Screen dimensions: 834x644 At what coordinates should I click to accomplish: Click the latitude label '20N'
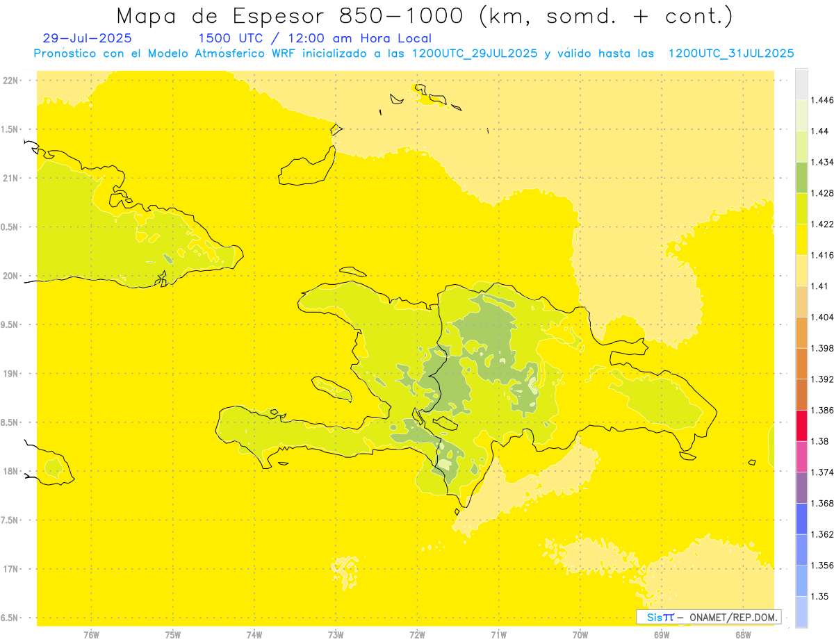pos(10,276)
